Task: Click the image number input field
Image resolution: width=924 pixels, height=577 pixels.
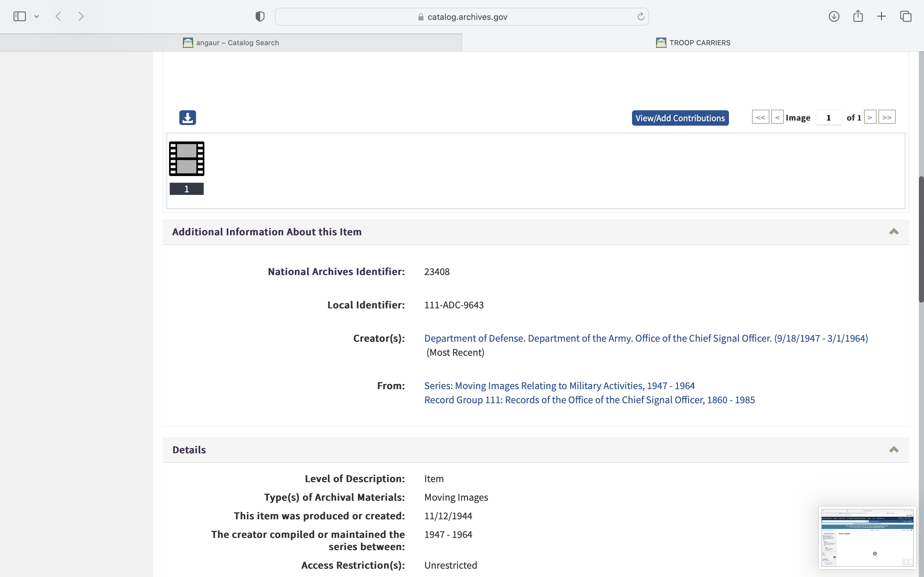Action: (x=828, y=118)
